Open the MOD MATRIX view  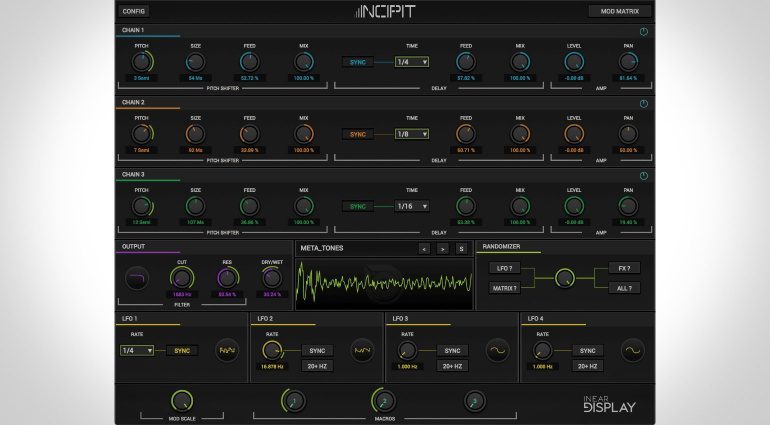[x=619, y=11]
